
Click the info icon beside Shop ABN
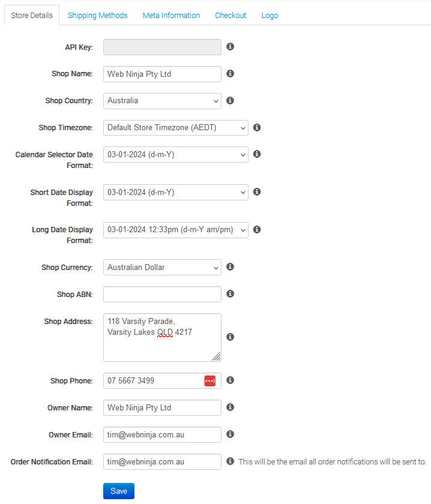(x=230, y=294)
